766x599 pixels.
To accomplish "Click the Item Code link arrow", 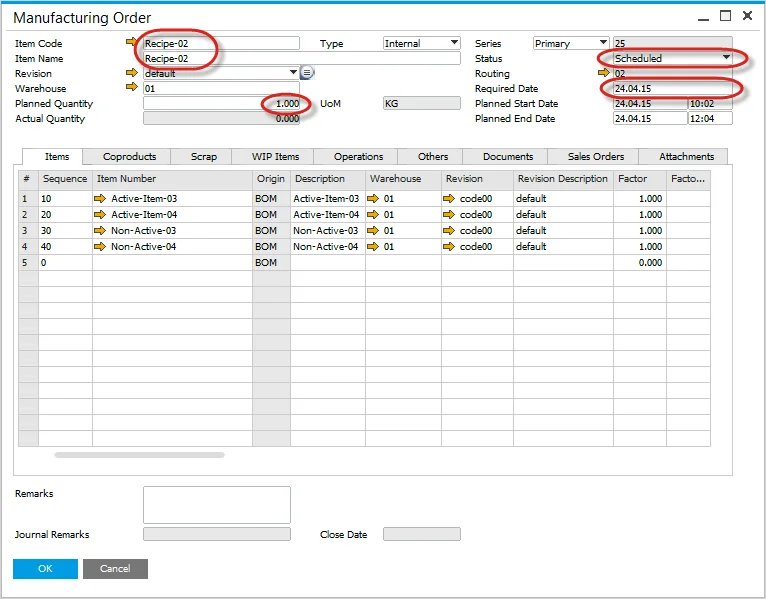I will [x=131, y=43].
